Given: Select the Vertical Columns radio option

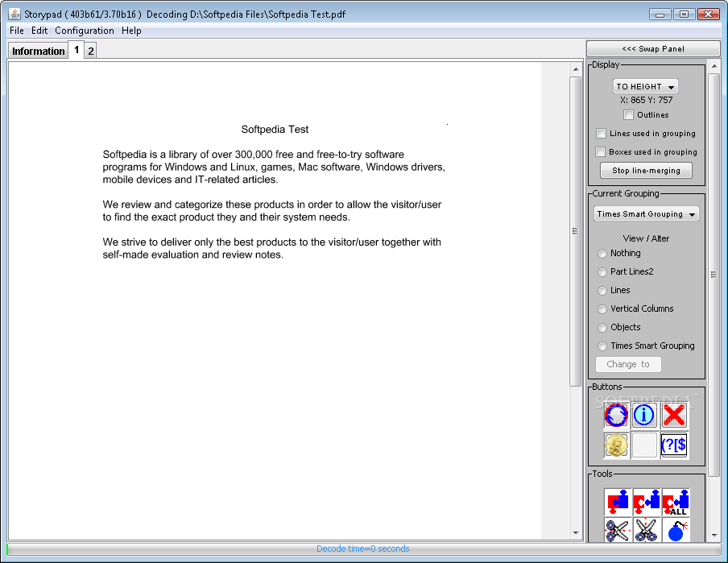Looking at the screenshot, I should pyautogui.click(x=602, y=309).
